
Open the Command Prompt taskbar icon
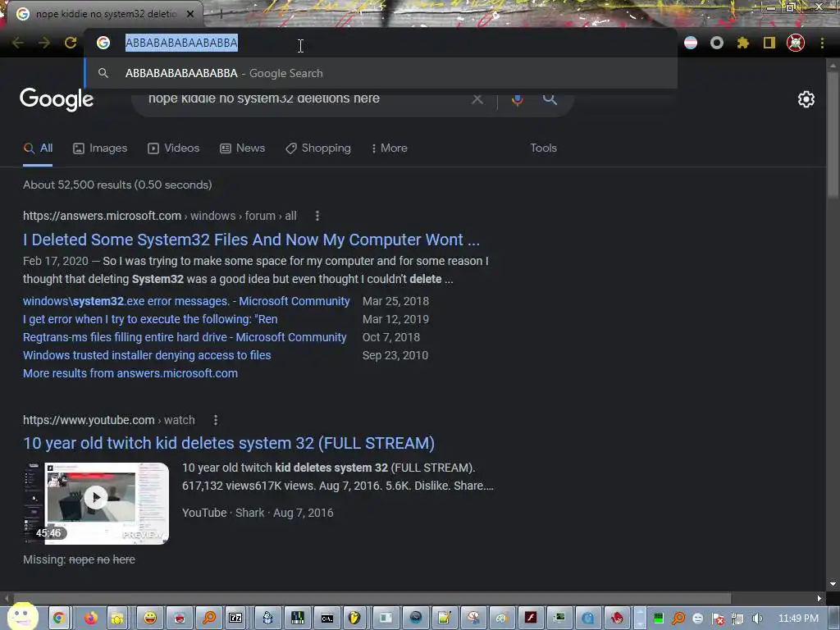(x=326, y=619)
